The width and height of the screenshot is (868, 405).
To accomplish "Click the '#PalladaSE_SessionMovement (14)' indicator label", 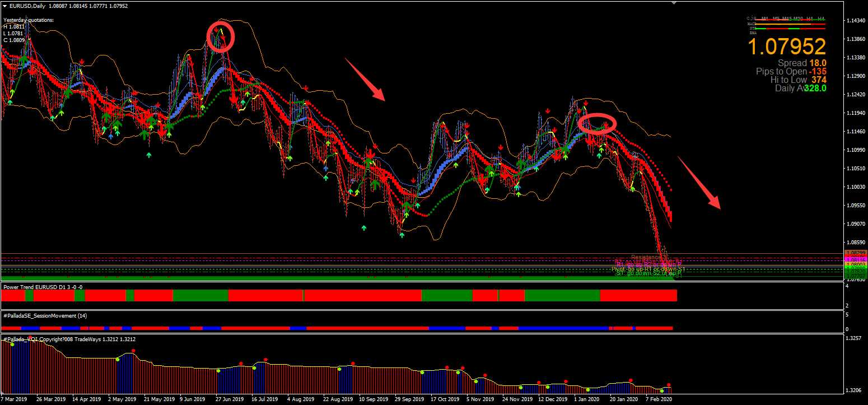I will click(45, 316).
